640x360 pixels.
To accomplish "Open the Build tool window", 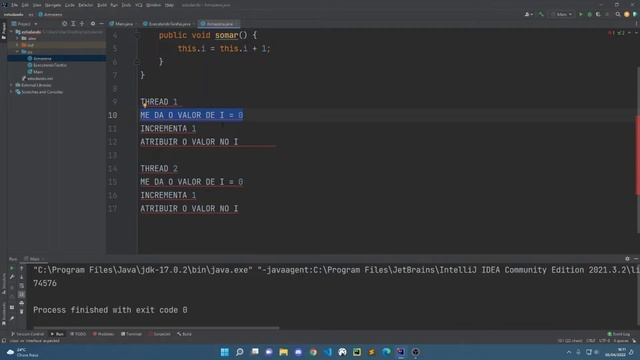I will [184, 334].
